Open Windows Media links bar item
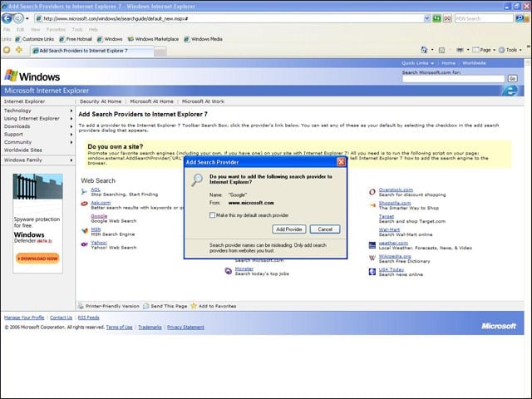532x399 pixels. 203,39
